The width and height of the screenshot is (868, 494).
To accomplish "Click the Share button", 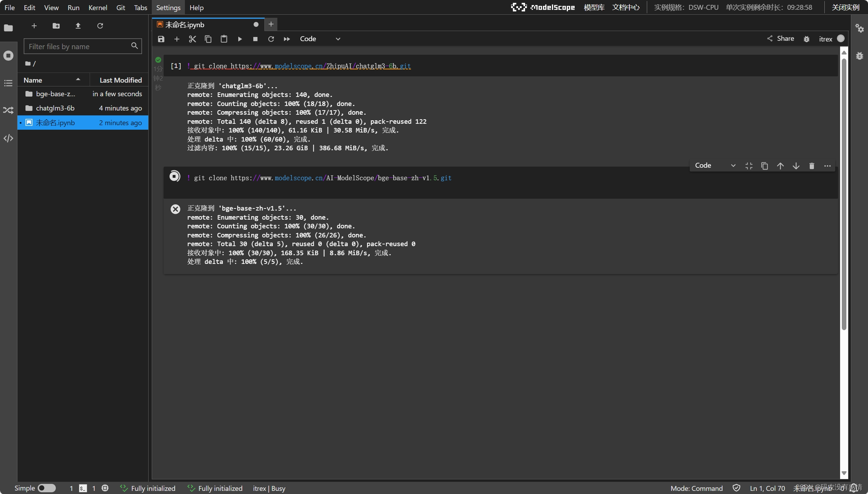I will pyautogui.click(x=780, y=39).
